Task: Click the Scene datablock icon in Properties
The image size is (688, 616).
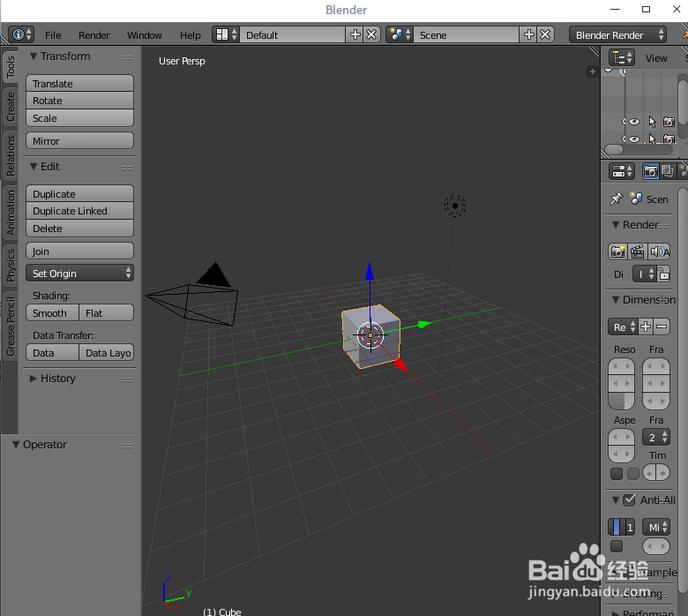Action: tap(636, 199)
